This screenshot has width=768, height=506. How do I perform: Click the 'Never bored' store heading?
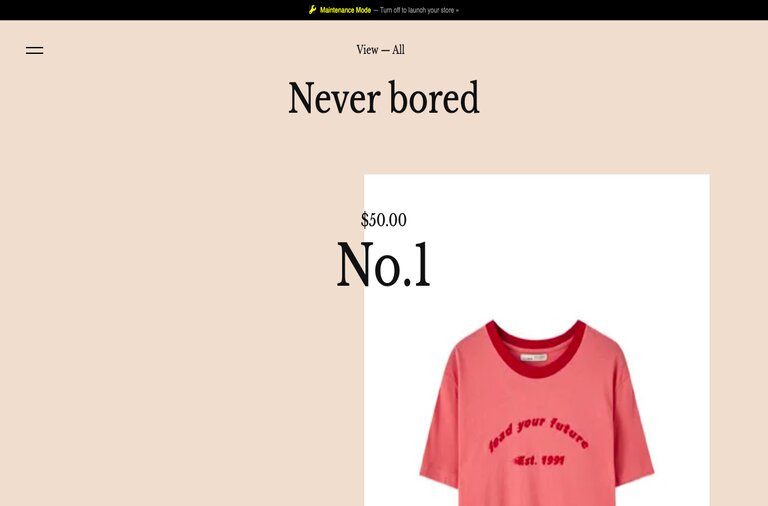point(384,98)
